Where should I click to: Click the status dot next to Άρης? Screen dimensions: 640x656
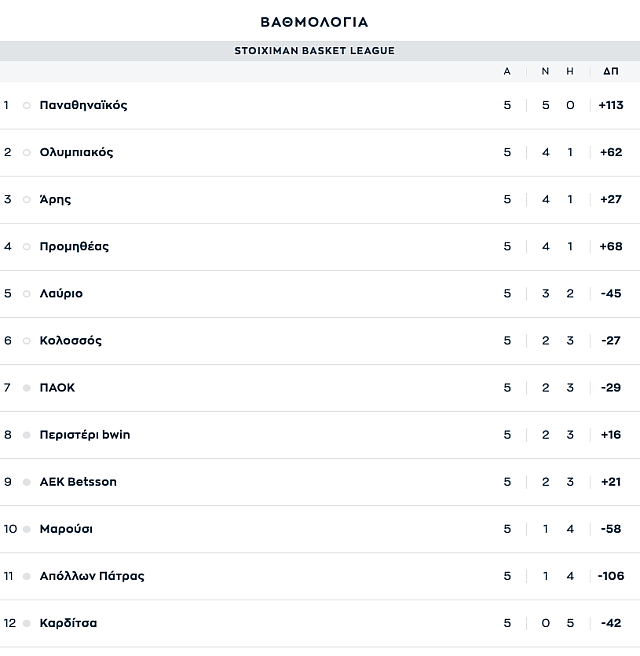point(26,200)
